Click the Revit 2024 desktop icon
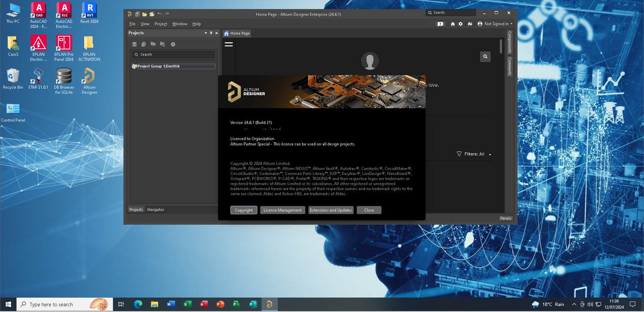 pyautogui.click(x=89, y=12)
